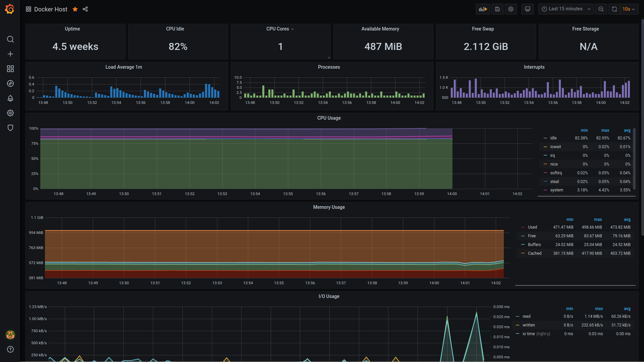Click the star favorite icon
The image size is (644, 362).
(x=75, y=9)
